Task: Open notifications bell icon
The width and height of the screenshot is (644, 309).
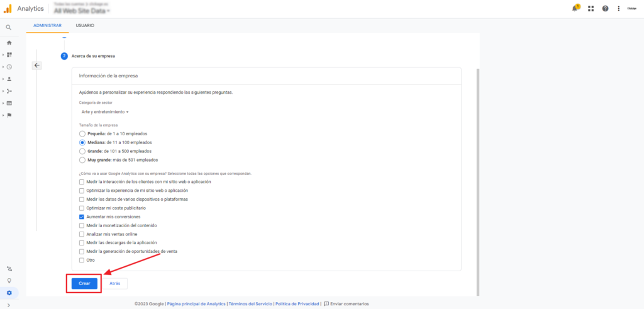Action: pyautogui.click(x=575, y=8)
